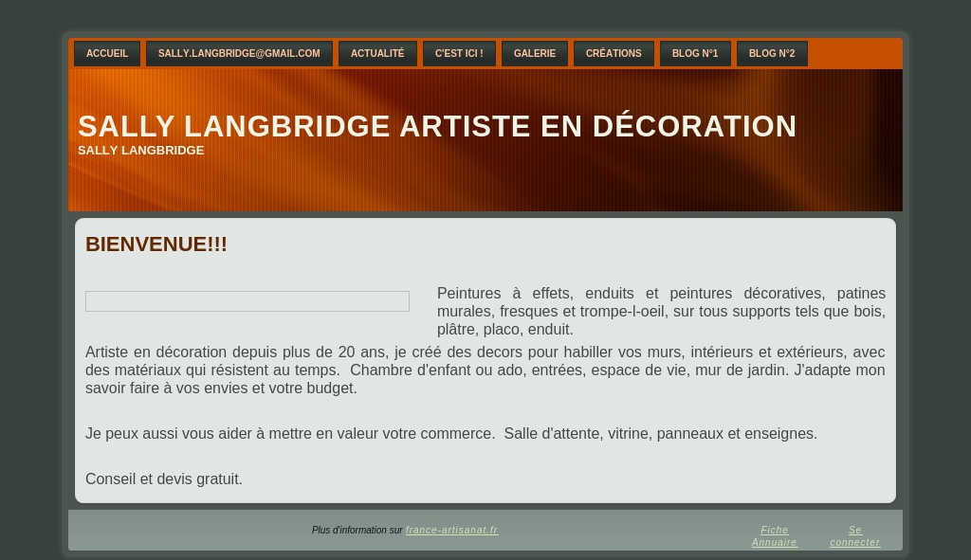Click the paragraph starting 'Peintures à effets'

[x=661, y=311]
